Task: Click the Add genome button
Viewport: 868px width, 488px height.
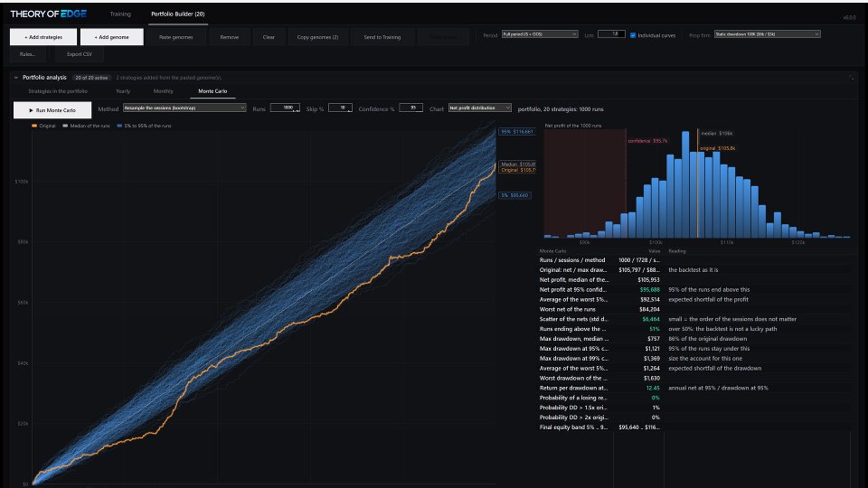Action: (x=112, y=37)
